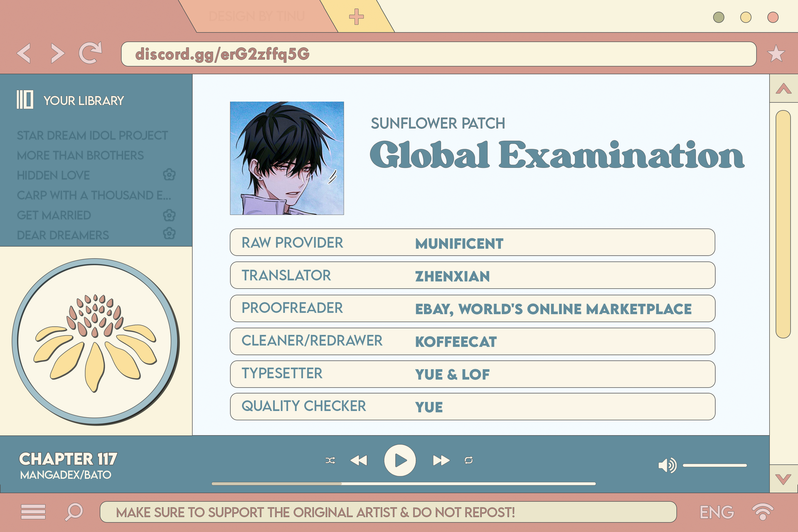Viewport: 798px width, 532px height.
Task: Open a new tab with plus icon
Action: click(356, 17)
